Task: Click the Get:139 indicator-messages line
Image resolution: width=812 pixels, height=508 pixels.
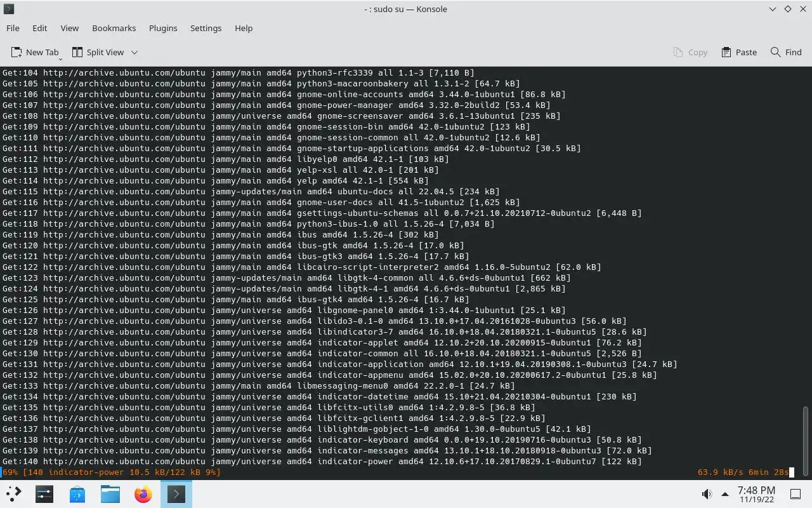Action: (327, 450)
